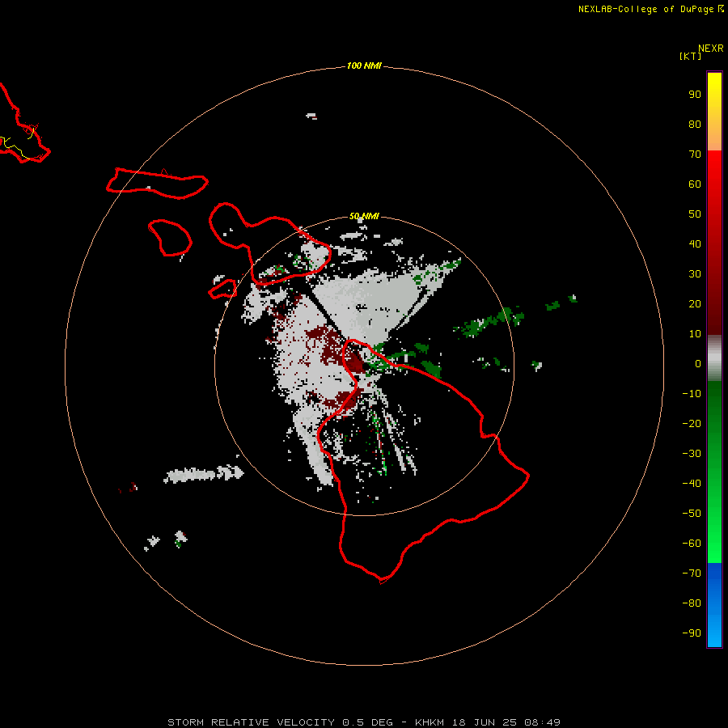Click the 90 knot scale label
Screen dimensions: 728x728
click(x=695, y=95)
